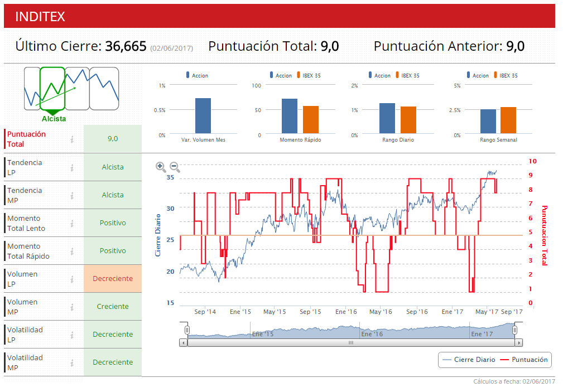Screen dimensions: 563x392
Task: Click left handle of the range navigator
Action: [187, 330]
